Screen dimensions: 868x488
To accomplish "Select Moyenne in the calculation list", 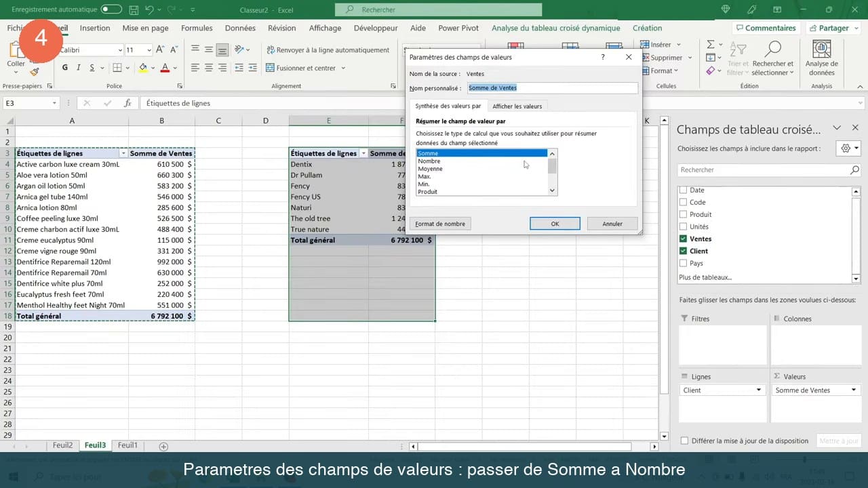I will point(481,169).
